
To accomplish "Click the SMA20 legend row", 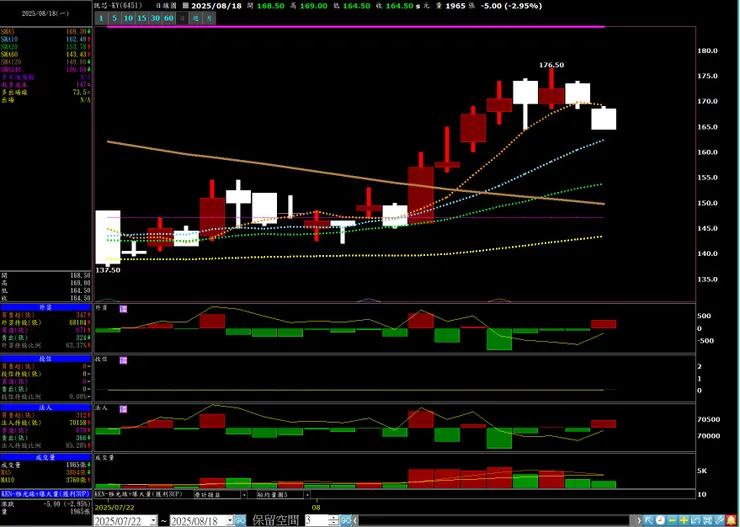I will pyautogui.click(x=46, y=47).
